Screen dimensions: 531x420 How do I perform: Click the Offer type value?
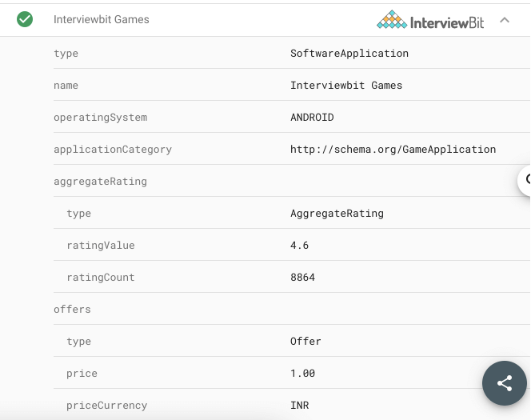click(305, 342)
